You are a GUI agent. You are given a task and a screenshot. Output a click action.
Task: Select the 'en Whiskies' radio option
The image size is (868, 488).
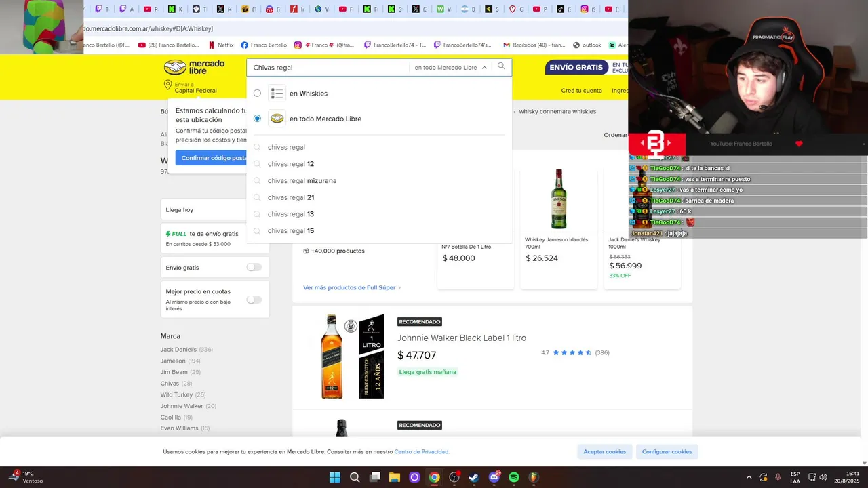coord(257,94)
